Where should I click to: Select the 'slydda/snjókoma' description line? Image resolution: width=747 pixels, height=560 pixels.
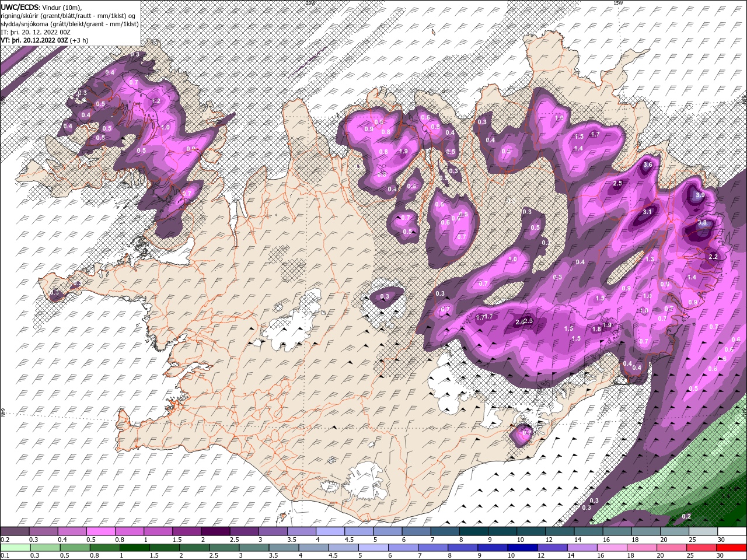click(69, 24)
